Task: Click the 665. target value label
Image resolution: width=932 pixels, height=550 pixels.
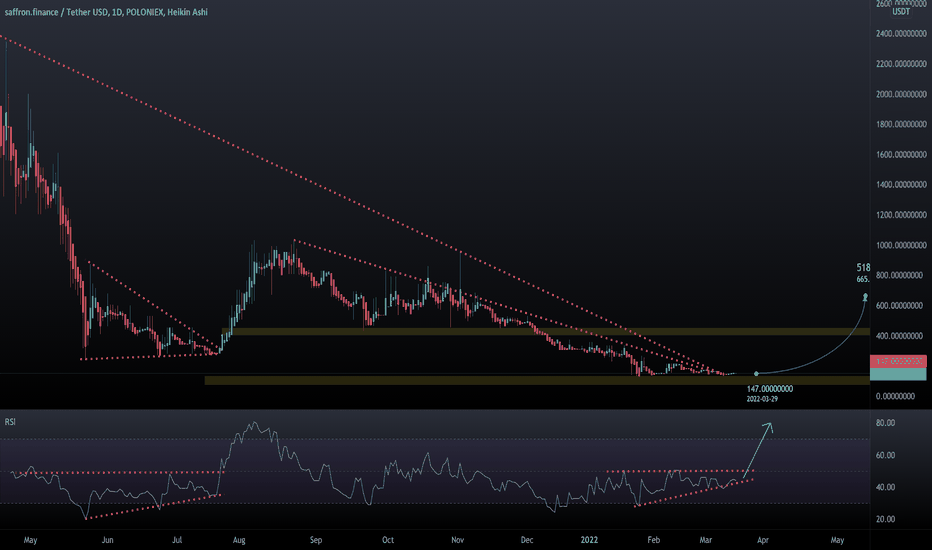Action: pyautogui.click(x=863, y=279)
